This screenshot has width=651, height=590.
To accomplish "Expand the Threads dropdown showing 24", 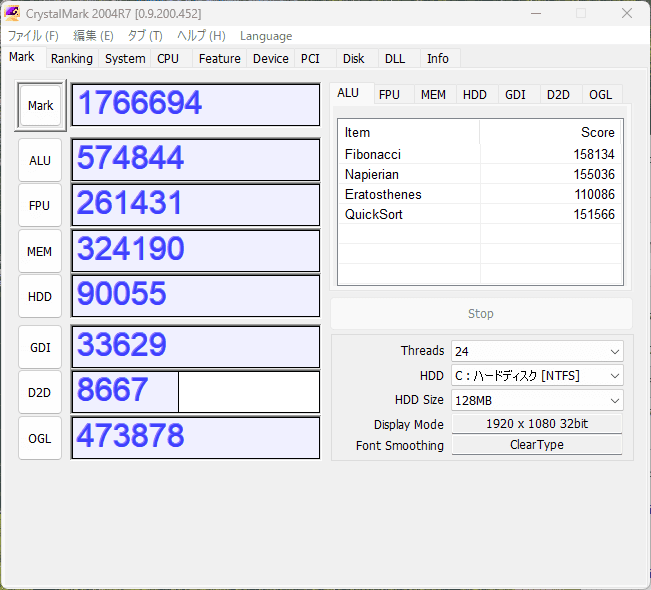I will [x=537, y=351].
